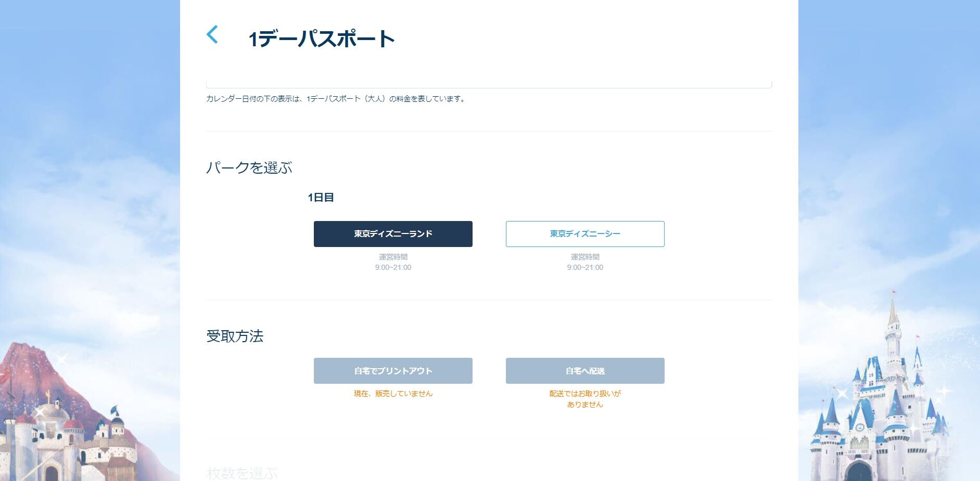Choose 自宅でプリントアウト delivery method
980x481 pixels.
tap(393, 371)
